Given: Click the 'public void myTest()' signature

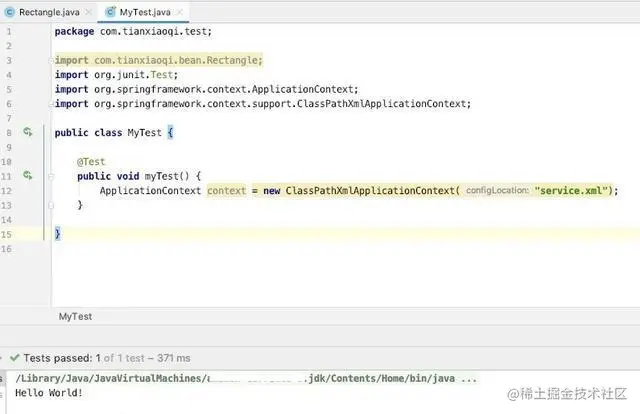Looking at the screenshot, I should click(133, 176).
